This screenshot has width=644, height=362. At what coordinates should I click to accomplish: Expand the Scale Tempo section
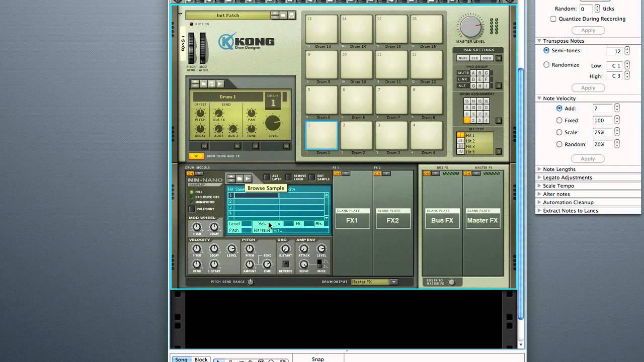(540, 186)
